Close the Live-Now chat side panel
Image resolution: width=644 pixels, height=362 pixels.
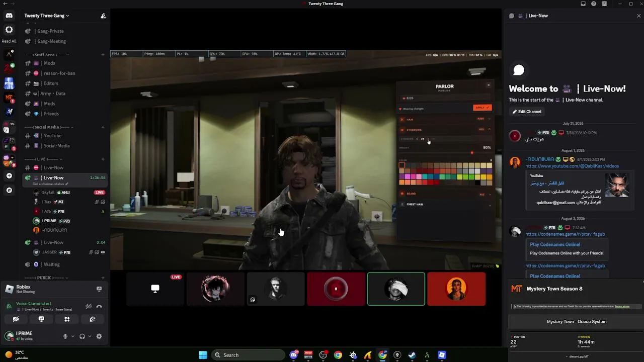[639, 16]
